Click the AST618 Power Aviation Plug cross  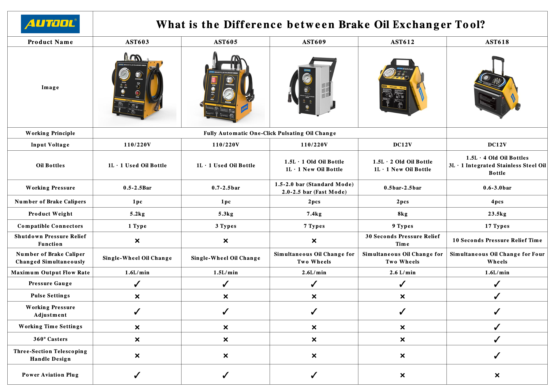point(497,375)
